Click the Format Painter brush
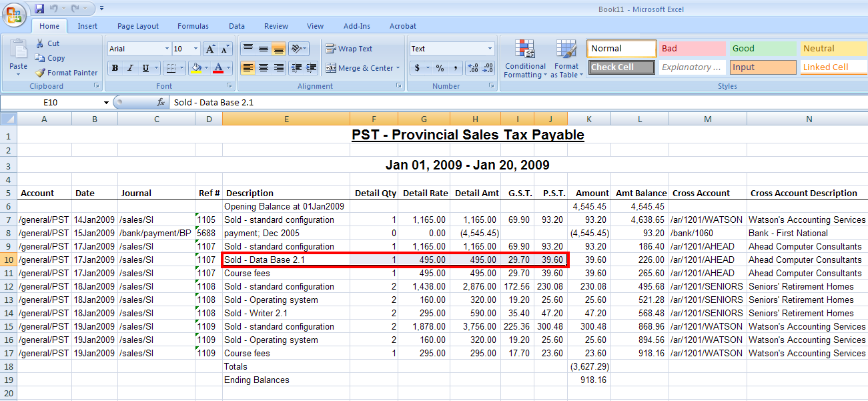Viewport: 868px width, 401px height. [41, 73]
